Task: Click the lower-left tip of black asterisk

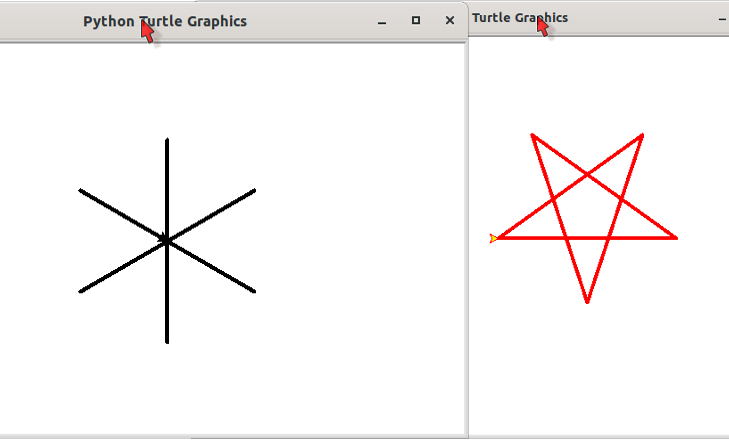Action: pyautogui.click(x=81, y=291)
